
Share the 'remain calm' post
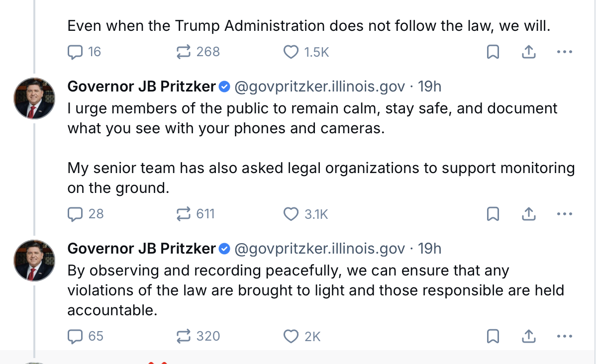tap(528, 214)
